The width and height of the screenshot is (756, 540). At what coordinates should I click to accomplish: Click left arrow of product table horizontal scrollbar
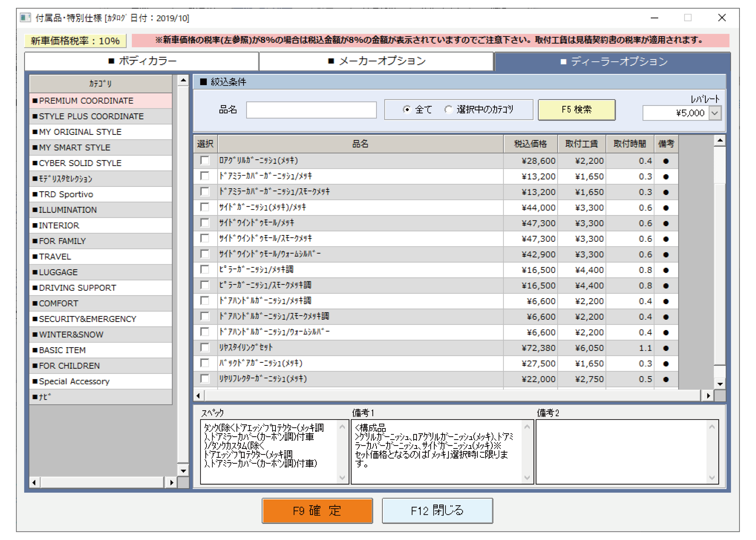(199, 395)
